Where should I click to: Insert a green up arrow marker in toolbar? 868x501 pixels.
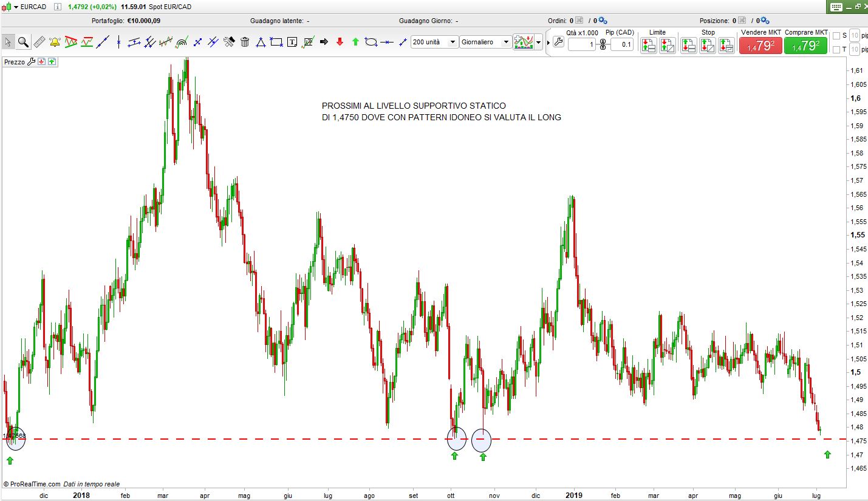355,42
